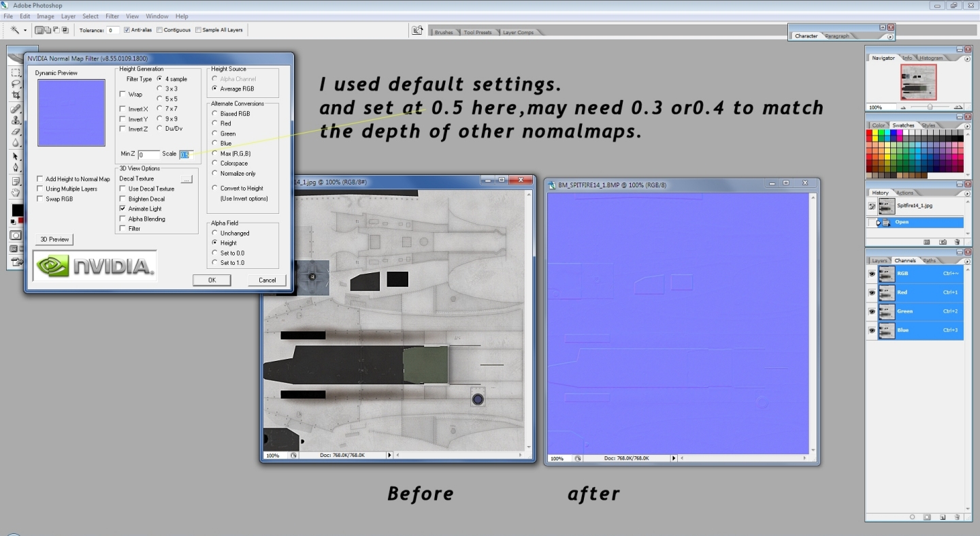Click OK in NVIDIA Normal Map Filter
980x536 pixels.
point(212,280)
